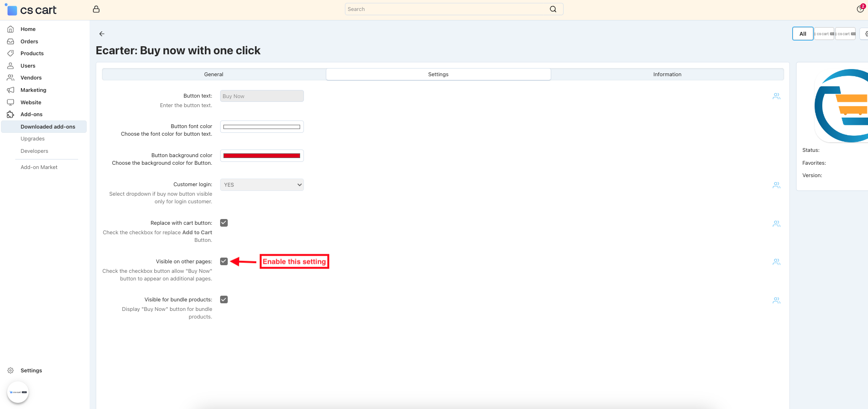
Task: Open the Information tab
Action: click(x=667, y=74)
